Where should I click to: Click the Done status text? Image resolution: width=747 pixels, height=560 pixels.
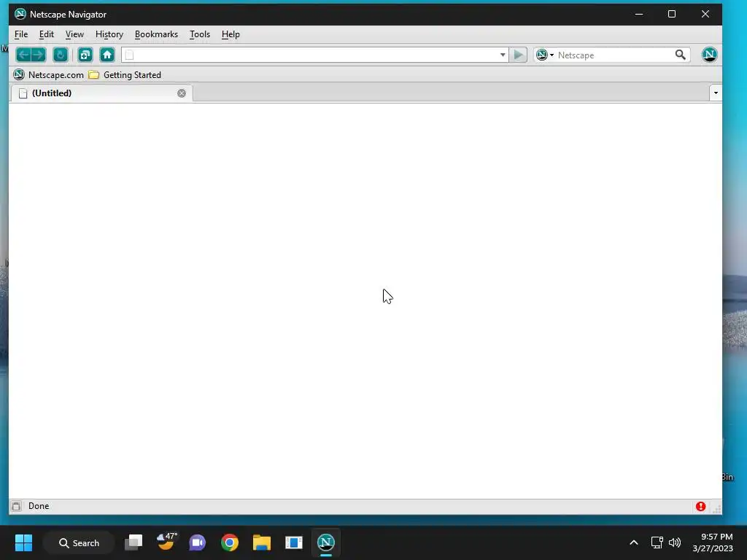click(39, 506)
